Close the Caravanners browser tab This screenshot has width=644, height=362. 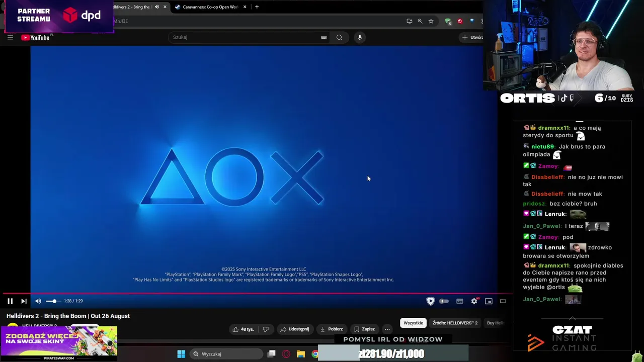245,7
